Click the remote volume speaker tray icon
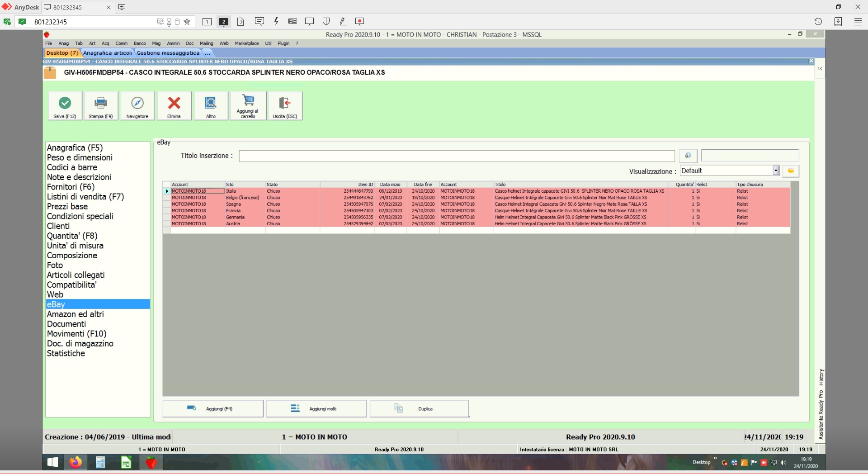 pos(783,463)
